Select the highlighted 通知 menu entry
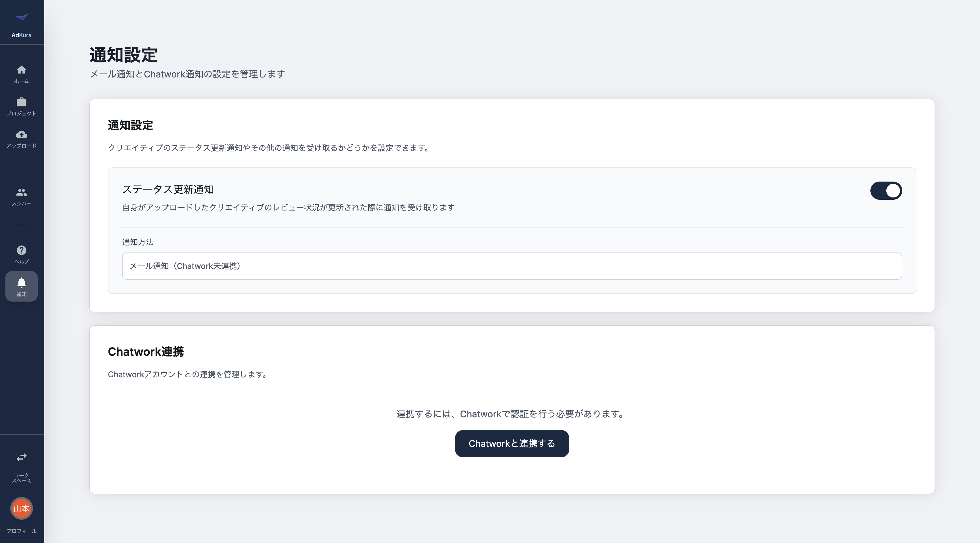Viewport: 980px width, 543px height. [x=22, y=293]
